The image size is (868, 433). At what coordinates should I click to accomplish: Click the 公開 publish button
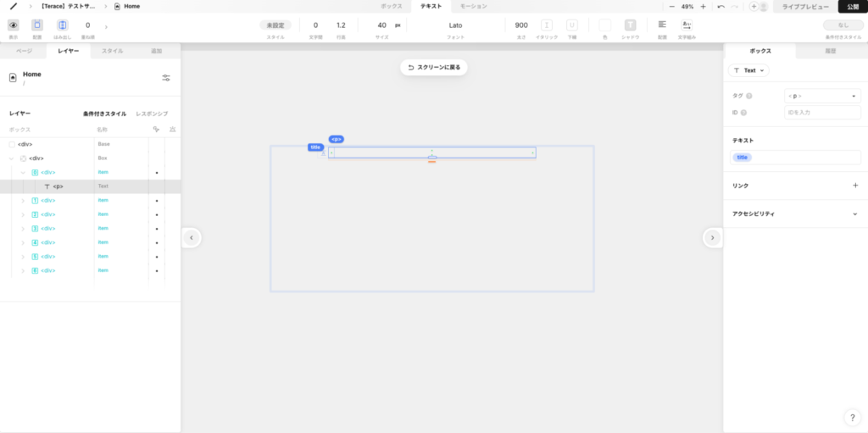[853, 6]
